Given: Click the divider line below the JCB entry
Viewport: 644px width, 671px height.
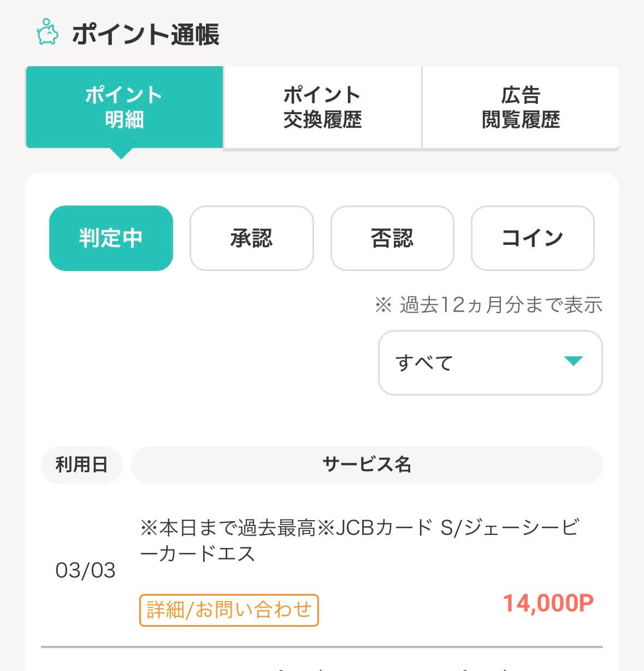Looking at the screenshot, I should pos(322,647).
